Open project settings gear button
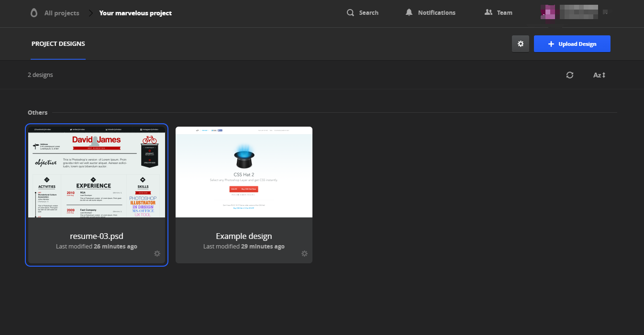644x335 pixels. [x=521, y=43]
